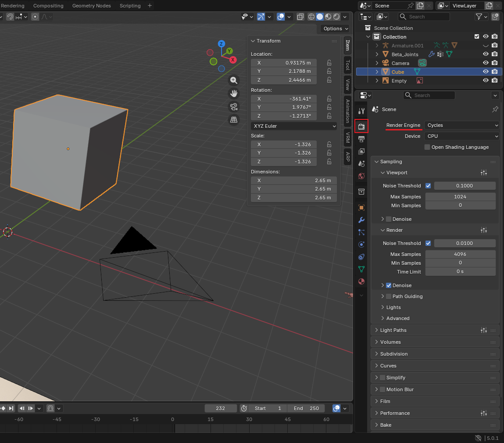
Task: Select solid viewport shading mode
Action: click(x=320, y=17)
